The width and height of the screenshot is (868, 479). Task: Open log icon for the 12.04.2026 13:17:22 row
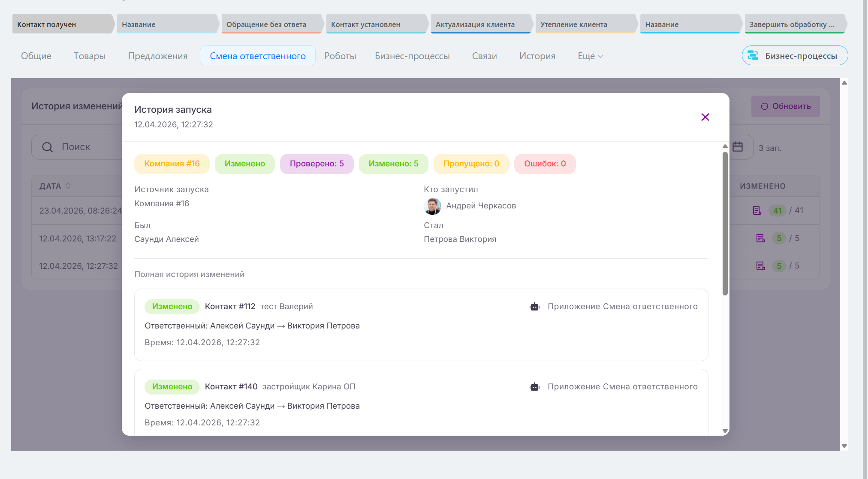tap(760, 238)
